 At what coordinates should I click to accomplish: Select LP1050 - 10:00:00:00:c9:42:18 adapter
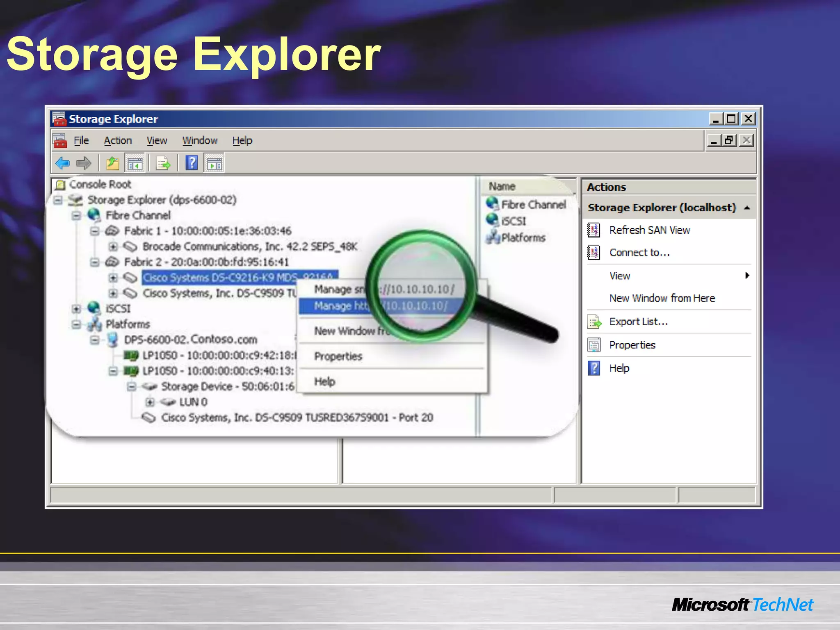pos(219,355)
